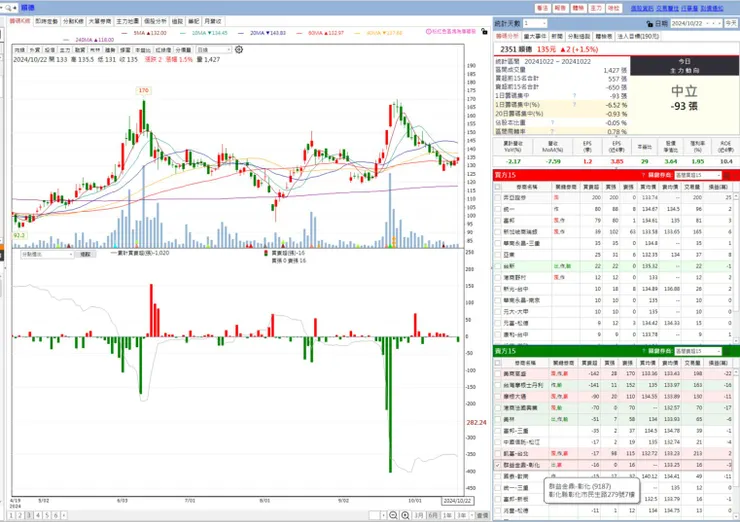Uncheck the 群益金鼎-彰化 checkbox in 賣方15

pyautogui.click(x=497, y=465)
